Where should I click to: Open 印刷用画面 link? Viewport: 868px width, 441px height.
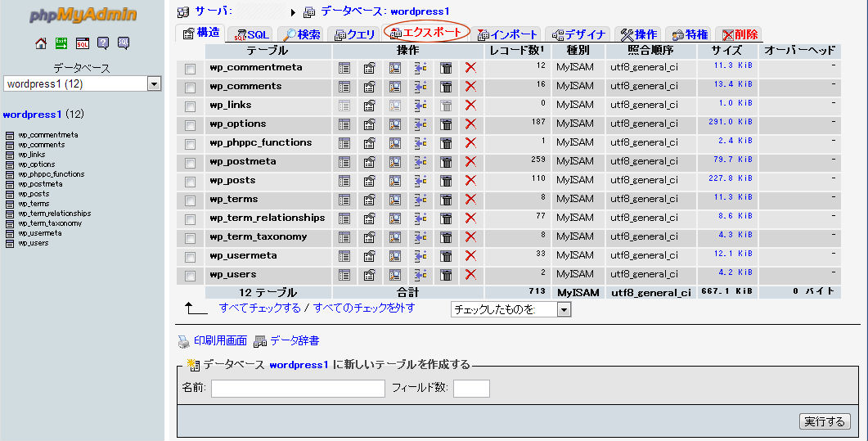click(220, 341)
